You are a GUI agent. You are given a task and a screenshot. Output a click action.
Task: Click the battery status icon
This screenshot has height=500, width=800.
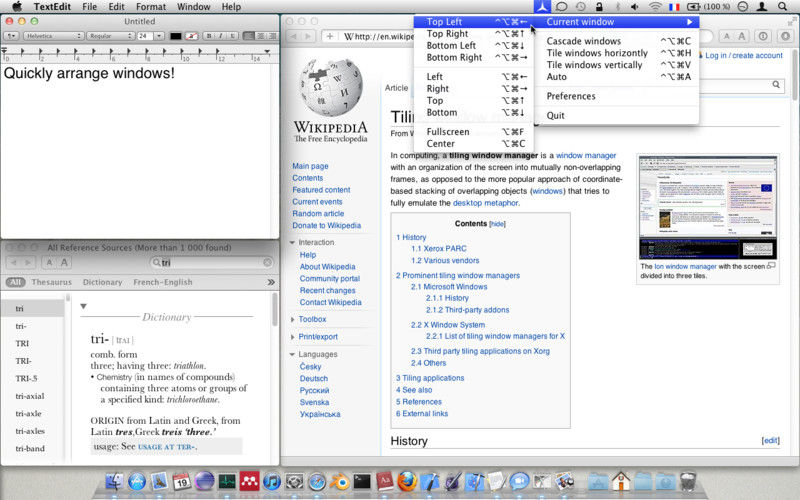(x=709, y=7)
